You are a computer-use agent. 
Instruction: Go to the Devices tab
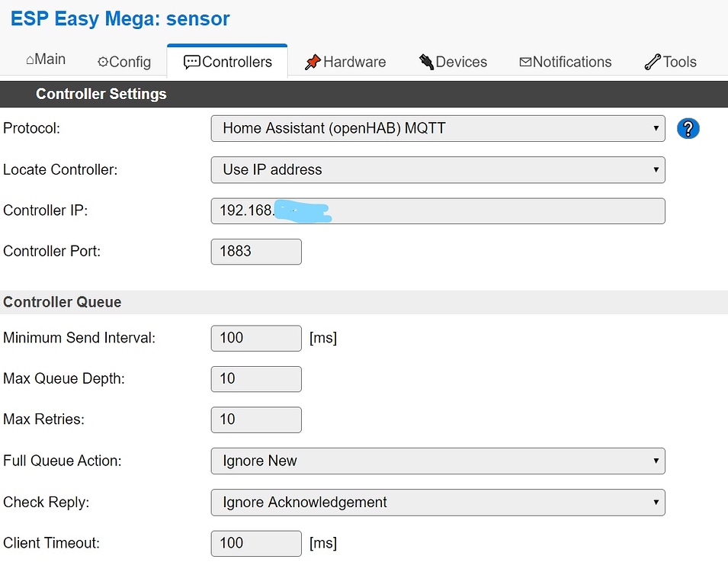pos(453,62)
